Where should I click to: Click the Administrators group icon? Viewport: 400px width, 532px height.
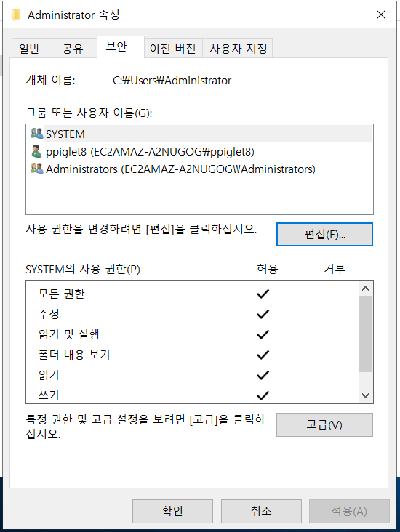click(36, 169)
